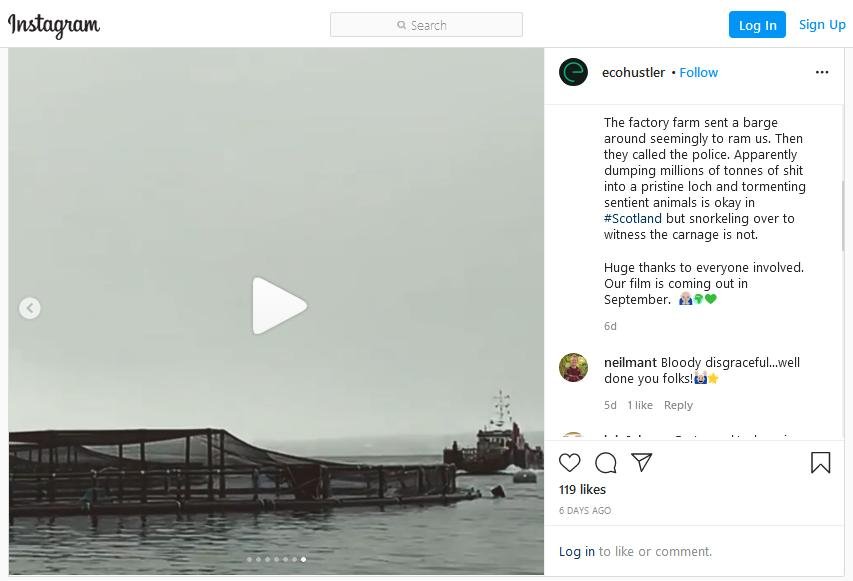The height and width of the screenshot is (581, 853).
Task: Open the post options three-dot menu
Action: tap(822, 71)
